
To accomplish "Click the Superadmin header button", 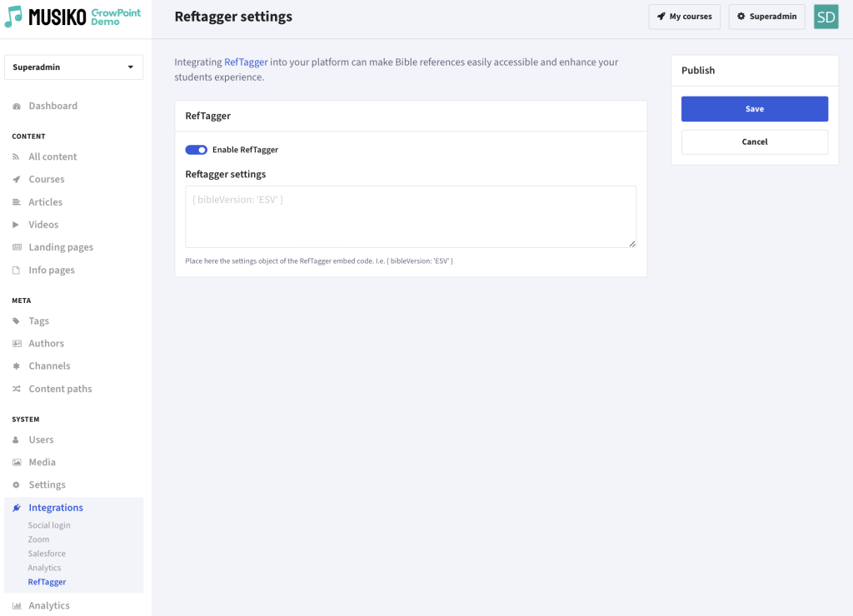I will [x=766, y=17].
